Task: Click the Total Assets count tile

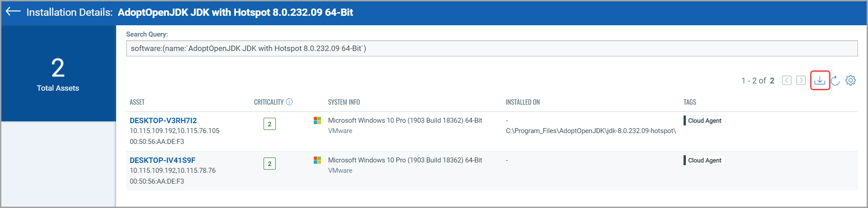Action: pyautogui.click(x=58, y=74)
